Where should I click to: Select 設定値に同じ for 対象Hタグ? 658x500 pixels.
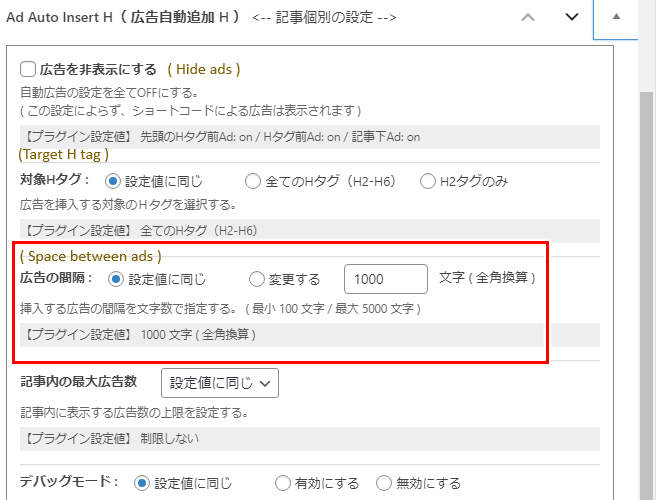(112, 181)
